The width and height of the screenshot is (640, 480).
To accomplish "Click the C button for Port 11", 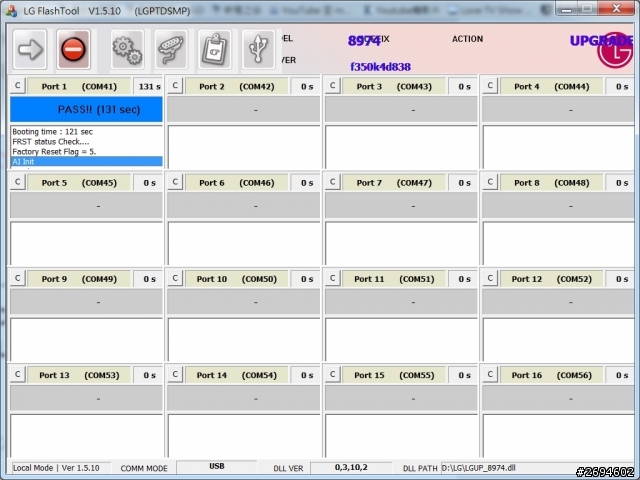I will click(x=333, y=278).
